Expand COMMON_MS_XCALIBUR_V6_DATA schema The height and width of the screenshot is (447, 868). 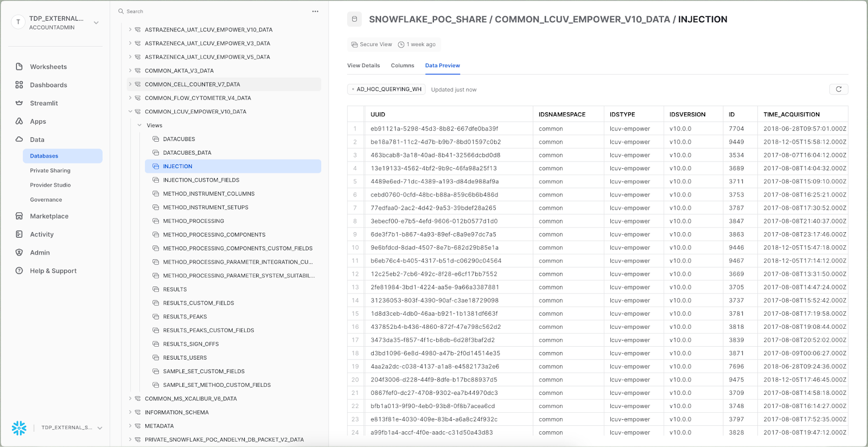tap(130, 399)
